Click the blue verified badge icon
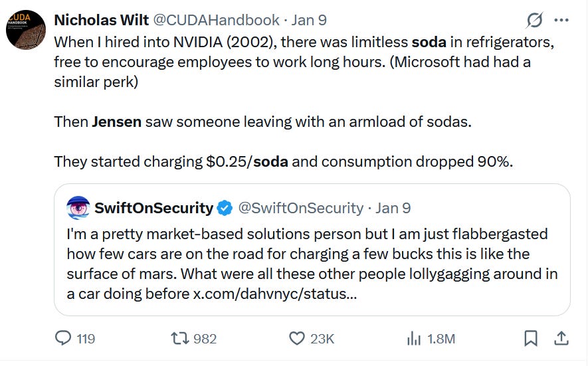The height and width of the screenshot is (366, 588). click(x=225, y=208)
